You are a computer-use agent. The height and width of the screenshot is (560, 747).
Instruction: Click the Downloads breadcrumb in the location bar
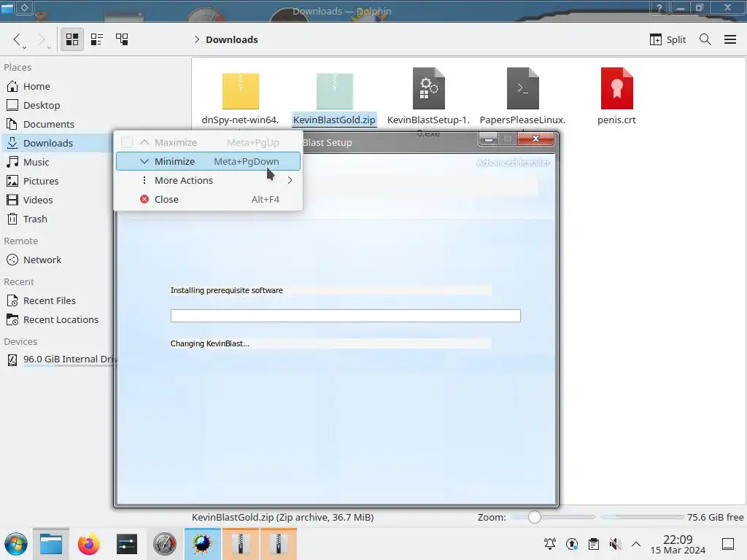click(231, 39)
